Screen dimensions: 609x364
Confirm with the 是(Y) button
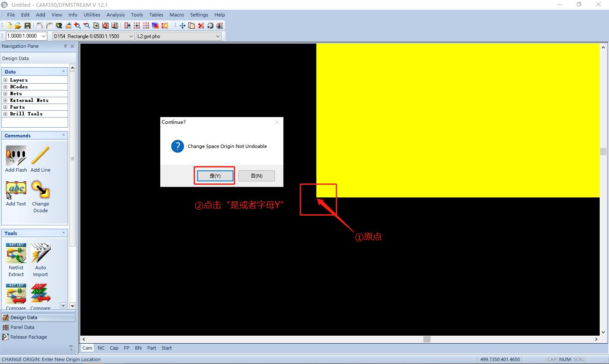coord(215,176)
